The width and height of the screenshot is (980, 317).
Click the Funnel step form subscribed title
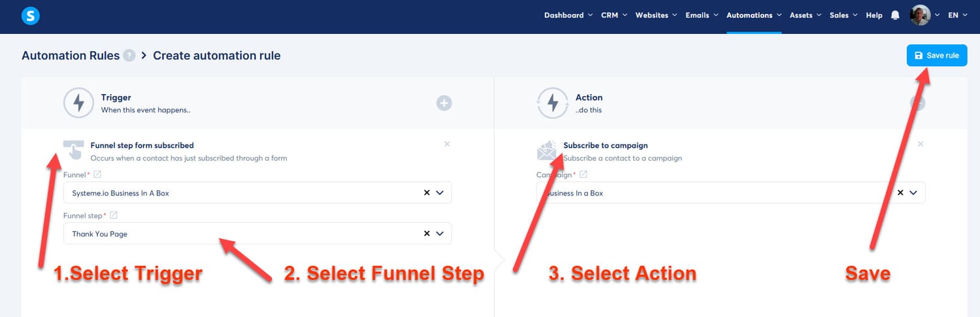[142, 145]
